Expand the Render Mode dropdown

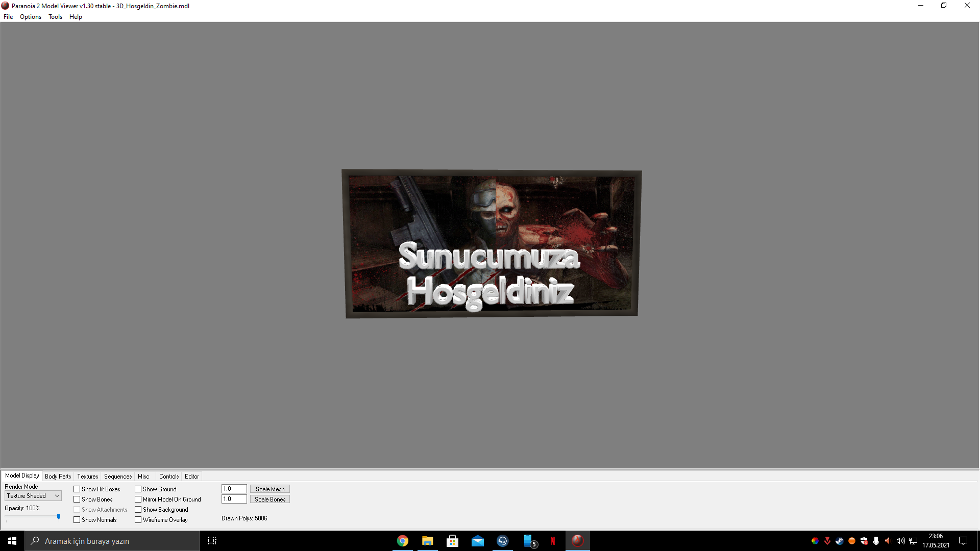(x=33, y=496)
